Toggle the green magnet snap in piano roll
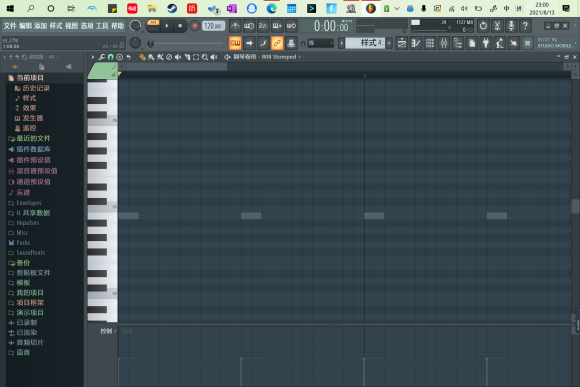Screen dimensions: 580x387 [111, 57]
